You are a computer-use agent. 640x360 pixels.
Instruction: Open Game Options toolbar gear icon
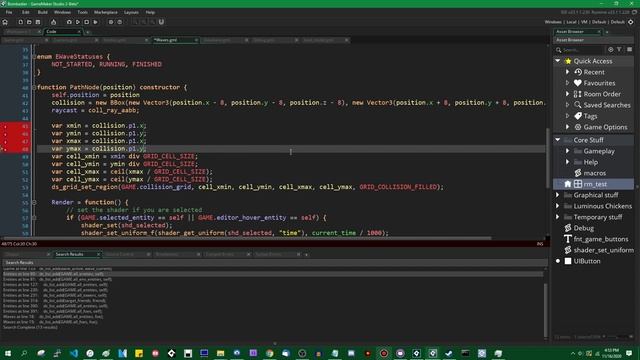pyautogui.click(x=111, y=22)
